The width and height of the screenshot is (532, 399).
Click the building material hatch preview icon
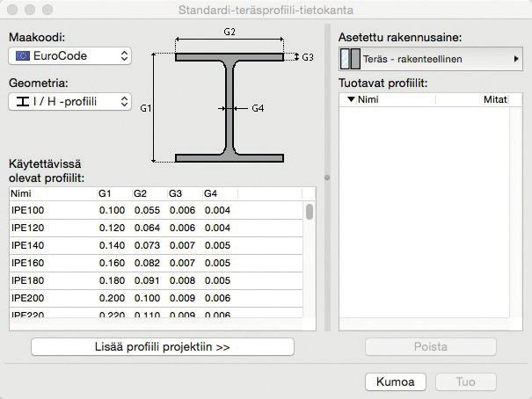tap(350, 59)
